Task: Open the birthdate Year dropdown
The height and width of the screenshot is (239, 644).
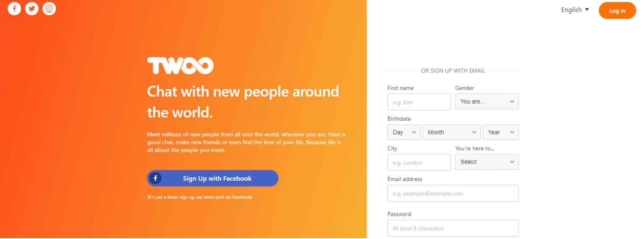Action: [501, 132]
